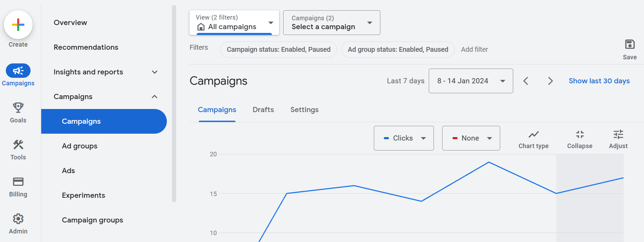Open Ads in the sidebar
This screenshot has width=644, height=242.
[x=68, y=171]
